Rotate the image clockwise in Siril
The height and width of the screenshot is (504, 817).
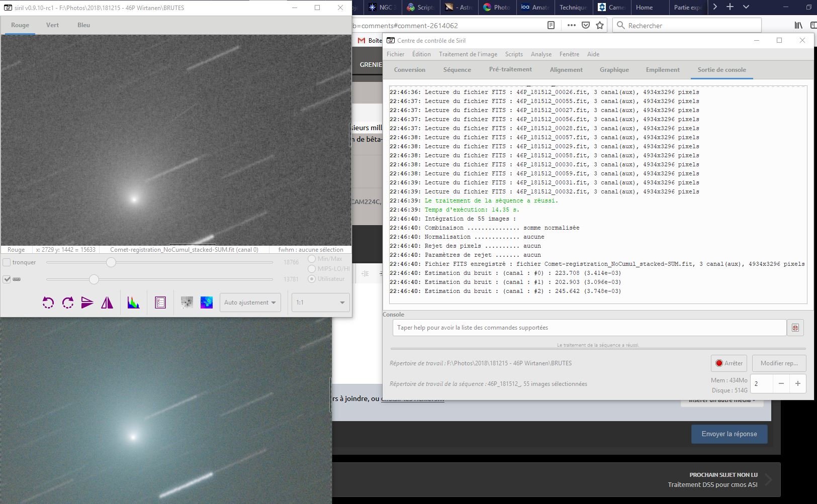click(x=68, y=303)
